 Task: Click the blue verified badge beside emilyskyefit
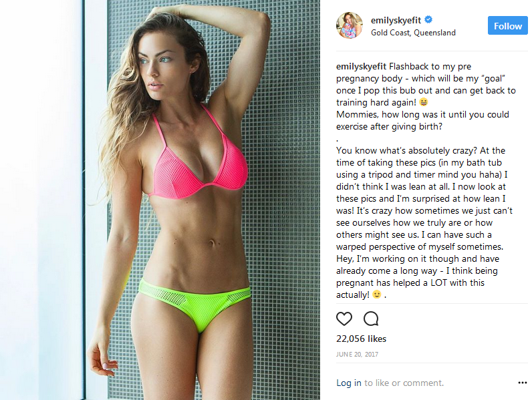[428, 19]
